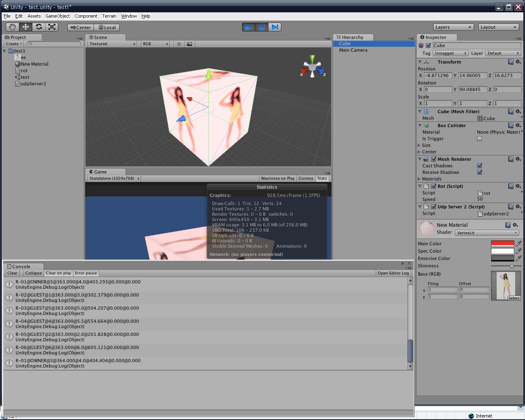Screen dimensions: 525x420
Task: Click the Play button
Action: coord(248,27)
